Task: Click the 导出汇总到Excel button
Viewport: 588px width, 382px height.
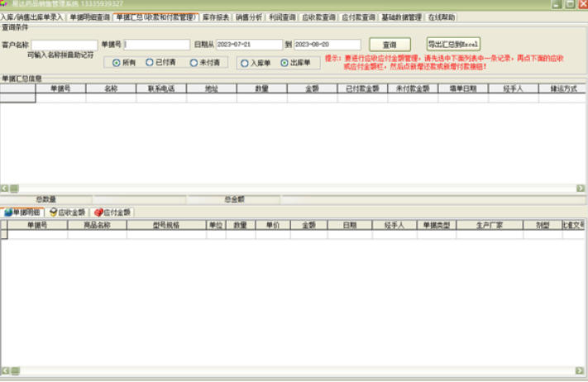Action: pos(453,44)
